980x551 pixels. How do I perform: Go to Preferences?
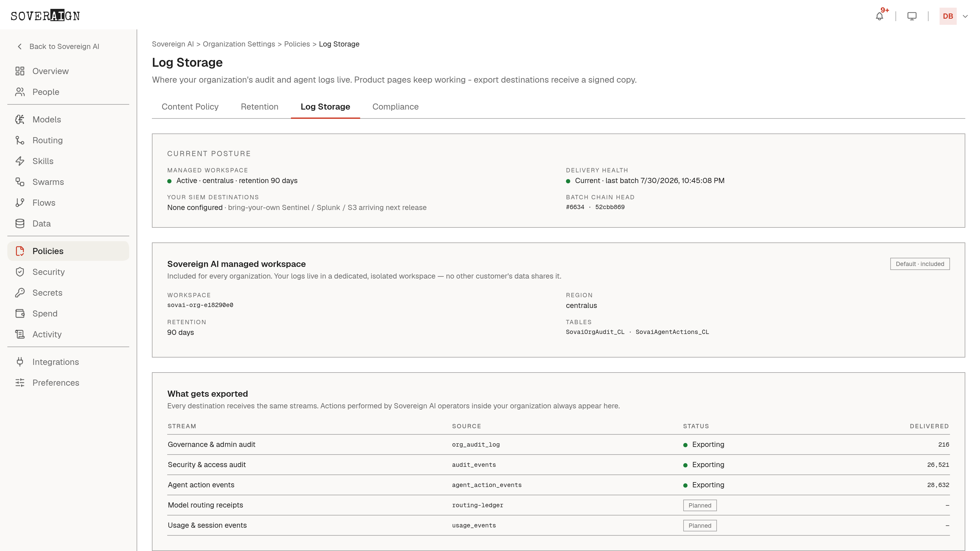coord(68,383)
